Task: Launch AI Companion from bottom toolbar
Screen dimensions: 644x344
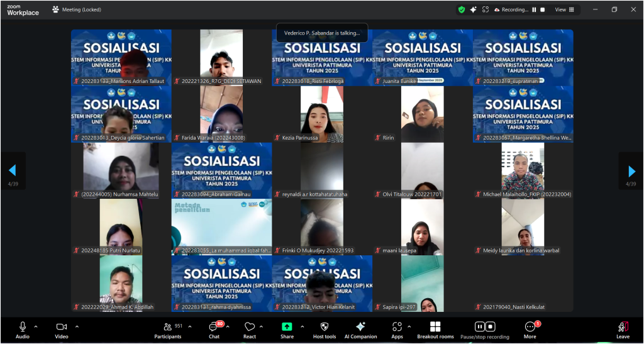Action: tap(360, 328)
